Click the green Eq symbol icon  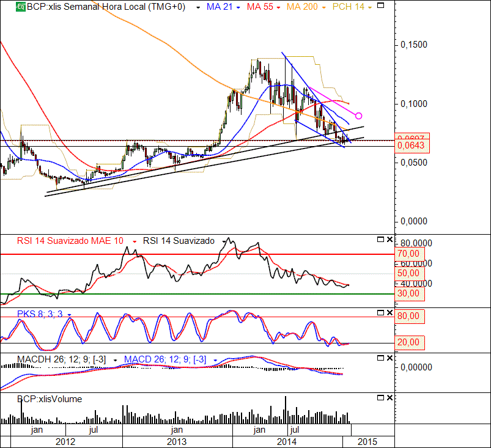point(21,7)
